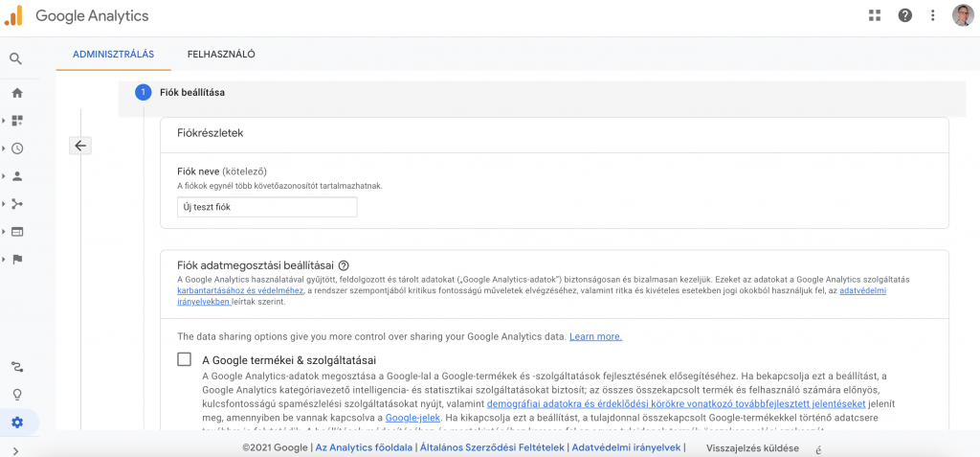Go to Home icon in sidebar
The image size is (980, 457).
tap(17, 93)
